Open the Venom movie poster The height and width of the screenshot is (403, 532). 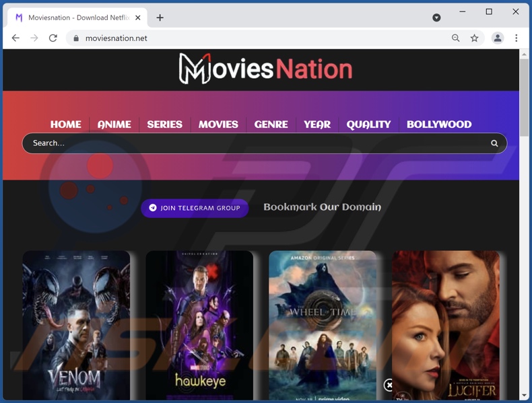point(76,326)
